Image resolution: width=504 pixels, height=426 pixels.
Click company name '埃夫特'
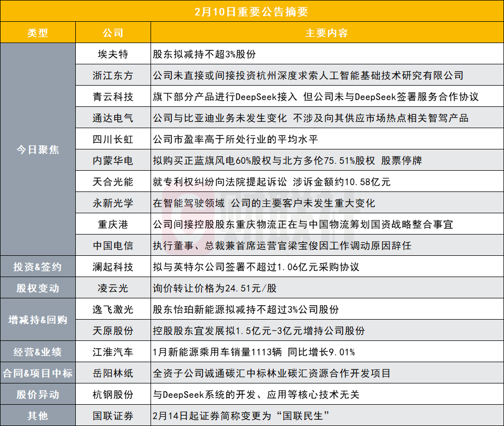pyautogui.click(x=113, y=54)
